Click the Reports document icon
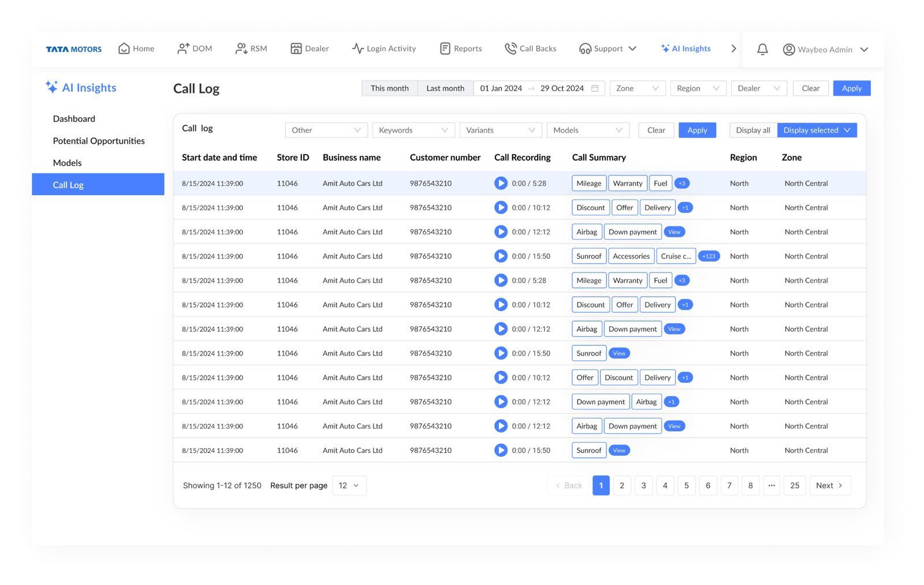924x585 pixels. (x=445, y=49)
